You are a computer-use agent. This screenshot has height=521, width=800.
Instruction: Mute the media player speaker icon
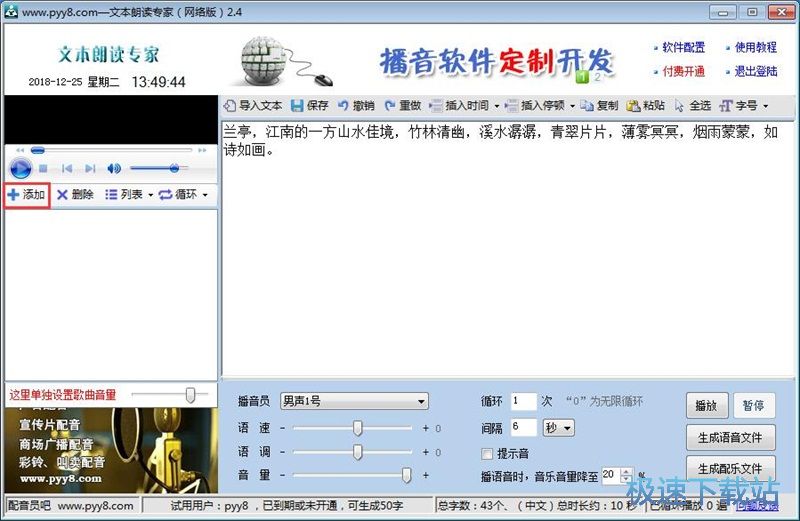[x=114, y=168]
